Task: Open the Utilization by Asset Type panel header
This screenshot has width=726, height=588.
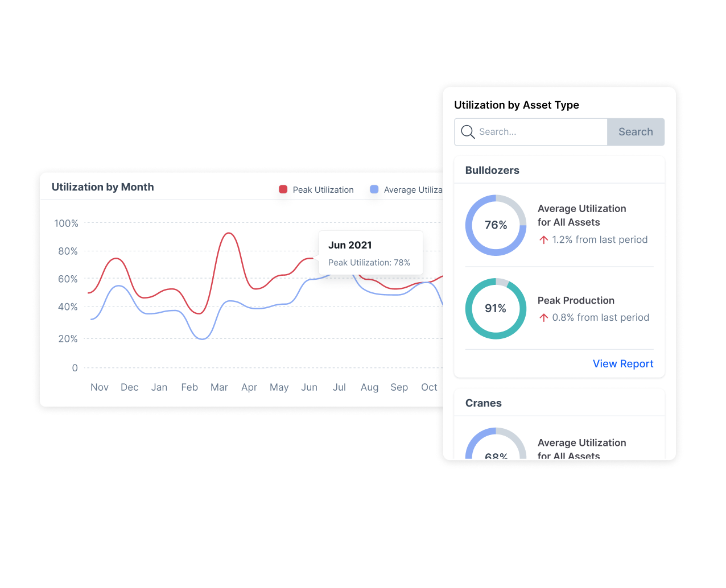Action: coord(517,105)
